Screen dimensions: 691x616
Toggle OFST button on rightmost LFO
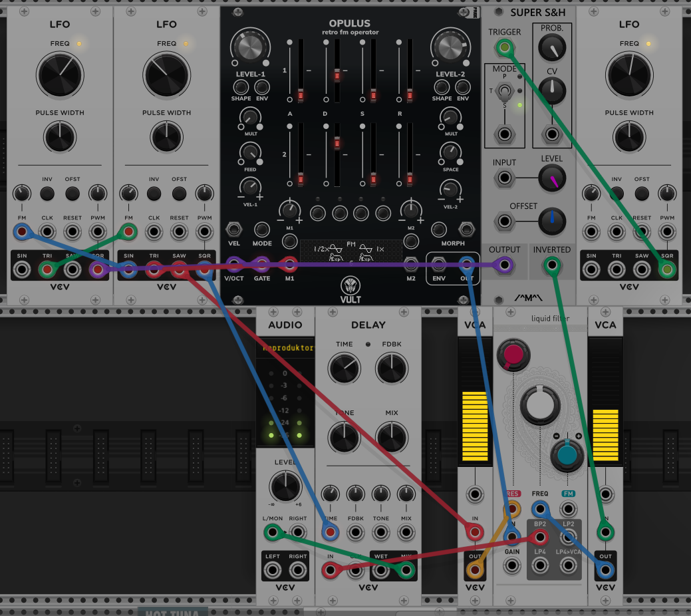coord(642,194)
